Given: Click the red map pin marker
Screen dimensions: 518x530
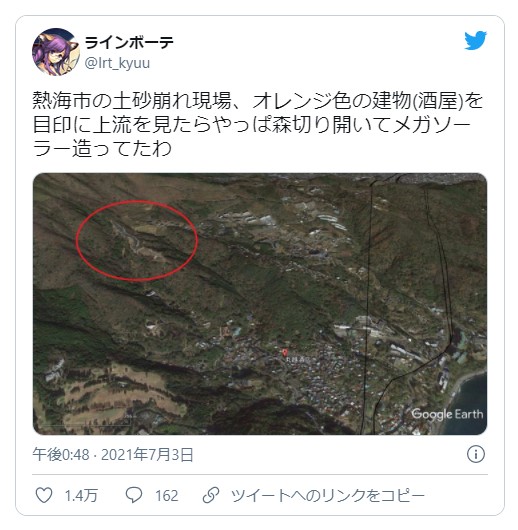Looking at the screenshot, I should tap(285, 353).
